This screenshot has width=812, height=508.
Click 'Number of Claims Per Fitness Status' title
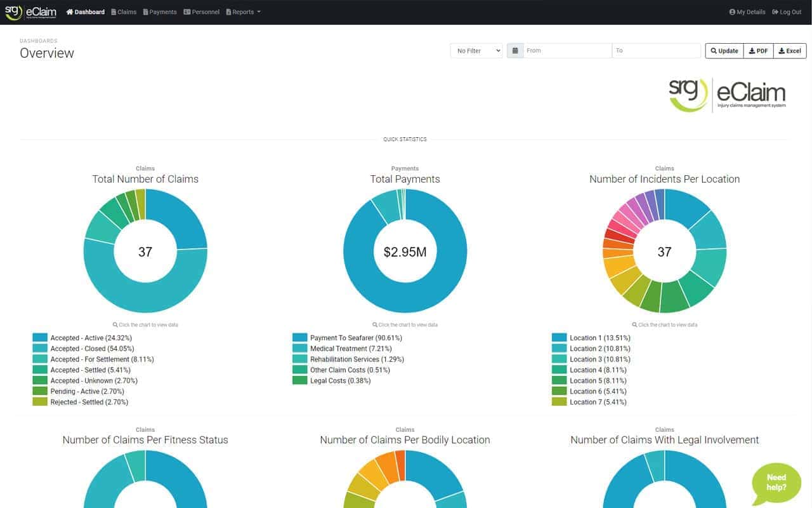(145, 440)
